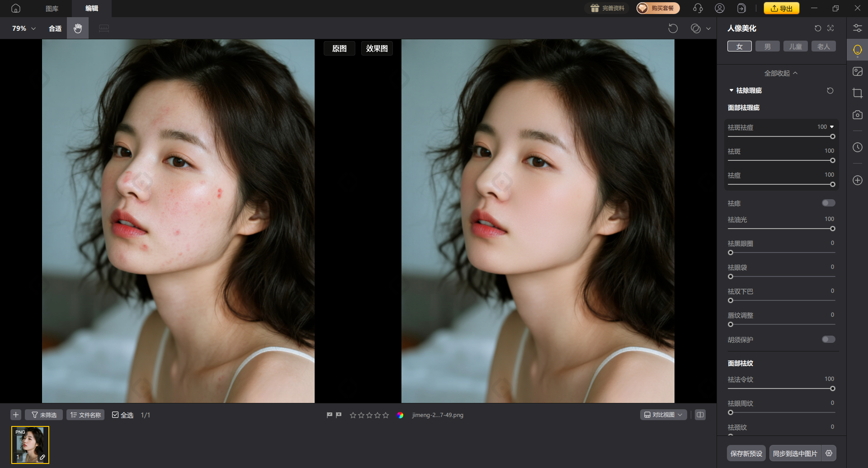The width and height of the screenshot is (868, 468).
Task: Open the crop tool in sidebar
Action: pyautogui.click(x=857, y=93)
